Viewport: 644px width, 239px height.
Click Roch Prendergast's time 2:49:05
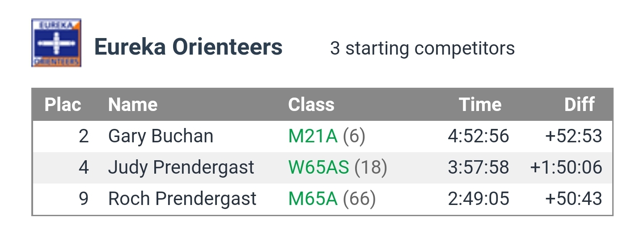478,199
